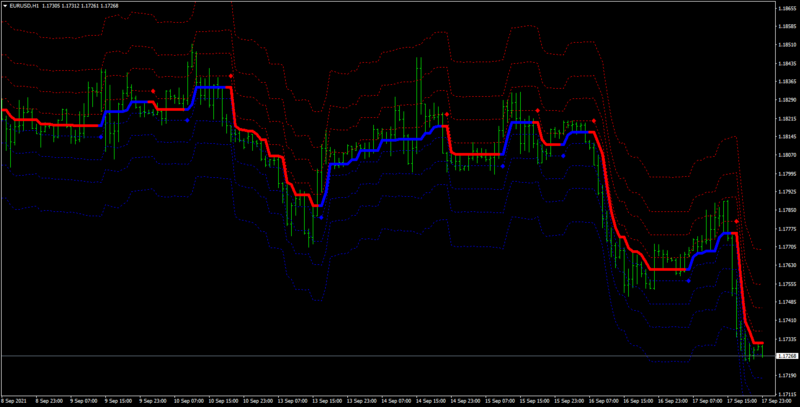Click the 13 Sep 15:00 time label
Image resolution: width=800 pixels, height=407 pixels.
(x=327, y=401)
